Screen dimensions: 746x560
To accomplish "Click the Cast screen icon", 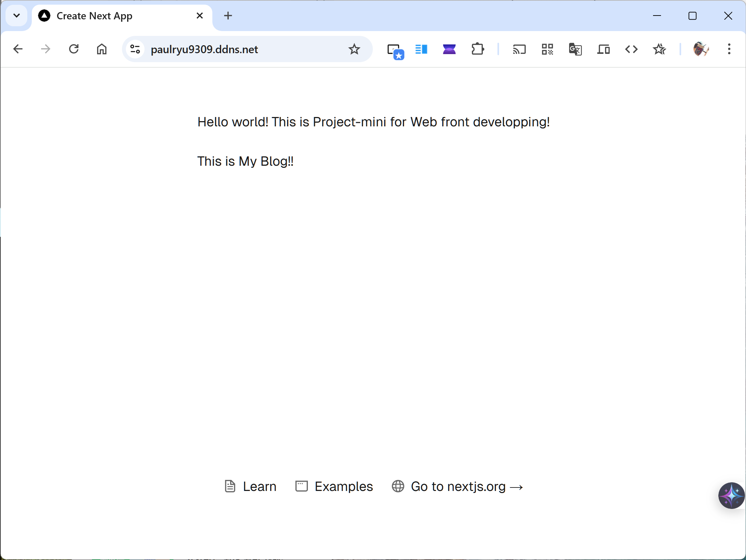I will (519, 49).
